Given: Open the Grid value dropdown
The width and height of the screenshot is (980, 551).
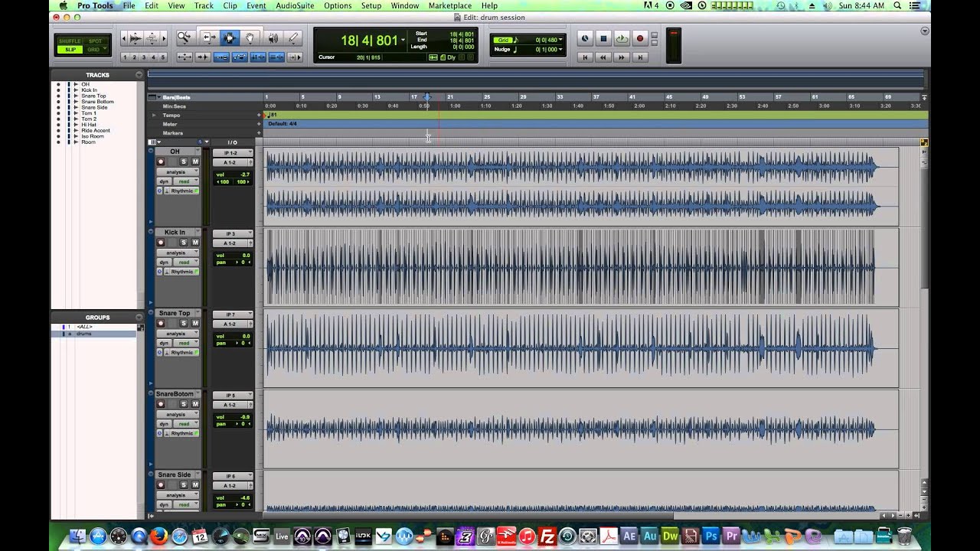Looking at the screenshot, I should pos(560,40).
